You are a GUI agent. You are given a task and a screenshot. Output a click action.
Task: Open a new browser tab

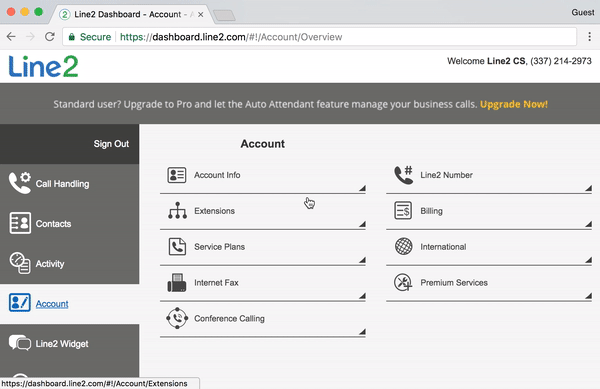[x=224, y=15]
